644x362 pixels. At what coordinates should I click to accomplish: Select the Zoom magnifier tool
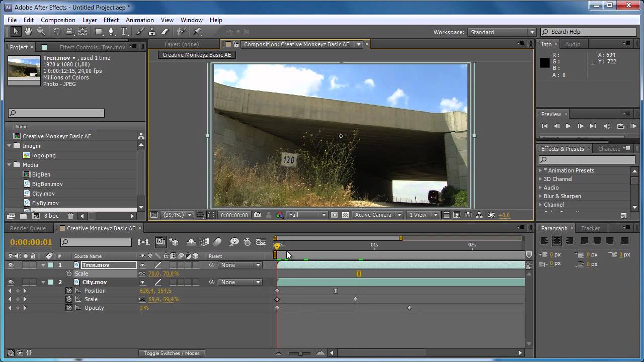tap(41, 31)
